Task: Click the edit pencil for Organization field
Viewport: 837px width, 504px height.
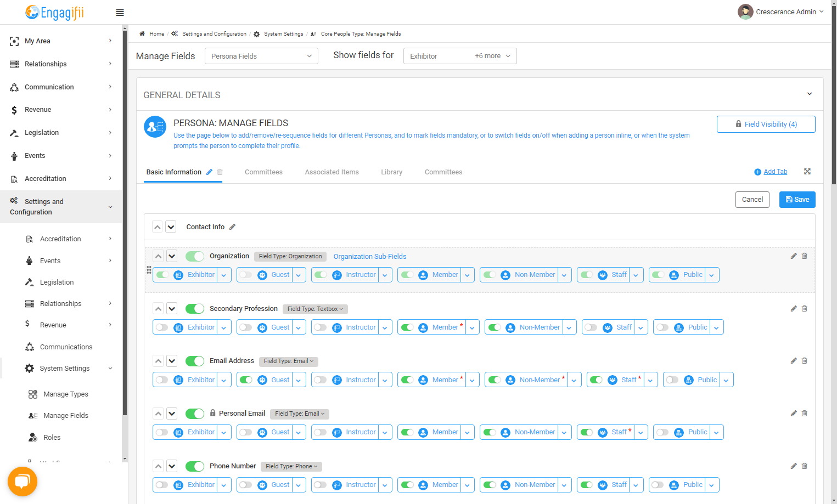Action: point(794,256)
